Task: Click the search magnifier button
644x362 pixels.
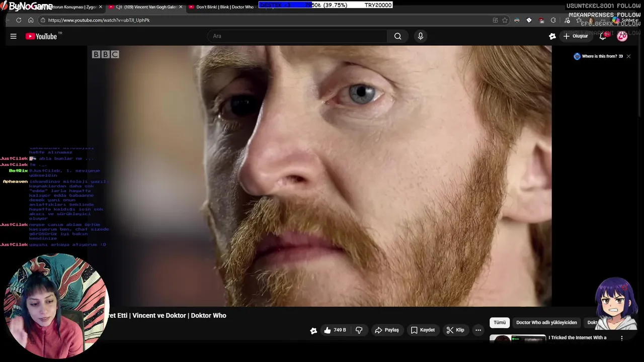Action: pyautogui.click(x=397, y=36)
